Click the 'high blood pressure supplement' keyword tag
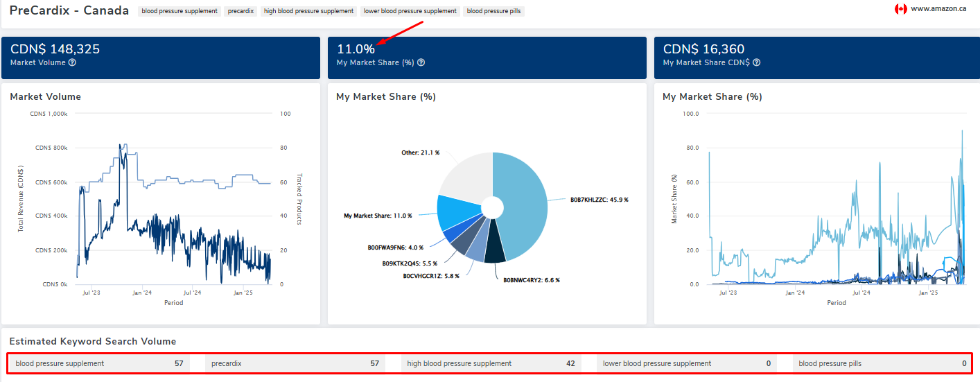The image size is (980, 382). (309, 11)
